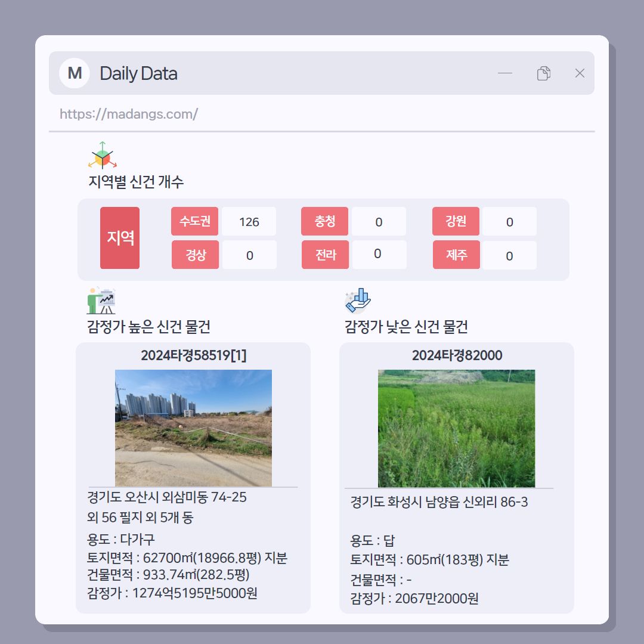Select the 수도권 region button
Viewport: 644px width, 644px height.
coord(194,221)
